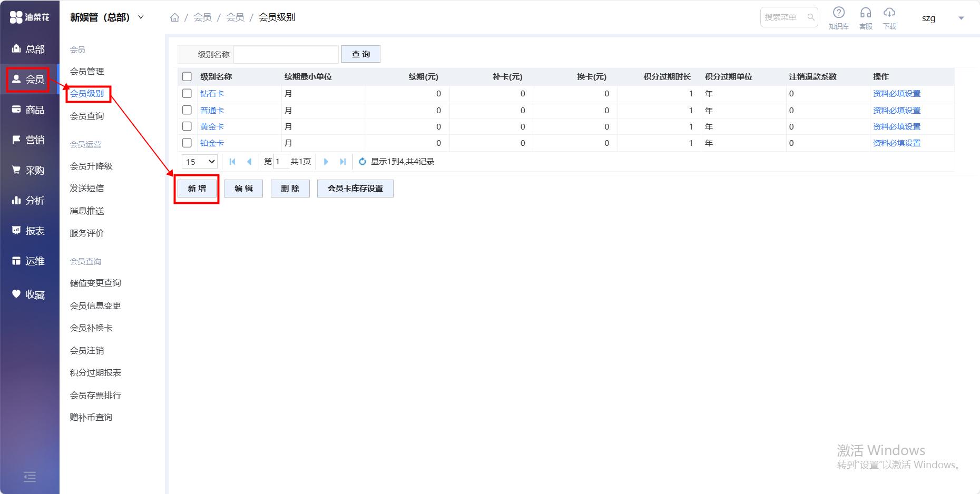Open 会员补换卡 menu item
Image resolution: width=980 pixels, height=494 pixels.
(x=91, y=328)
